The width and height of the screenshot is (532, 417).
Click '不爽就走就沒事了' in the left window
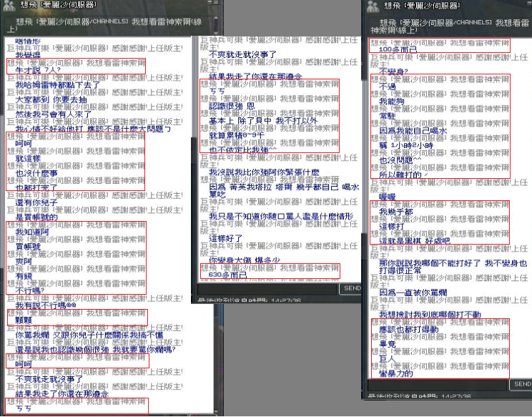pyautogui.click(x=49, y=379)
